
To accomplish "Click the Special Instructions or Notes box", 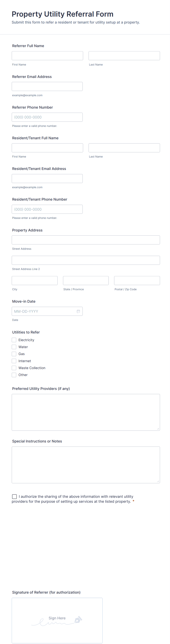I will pyautogui.click(x=86, y=465).
